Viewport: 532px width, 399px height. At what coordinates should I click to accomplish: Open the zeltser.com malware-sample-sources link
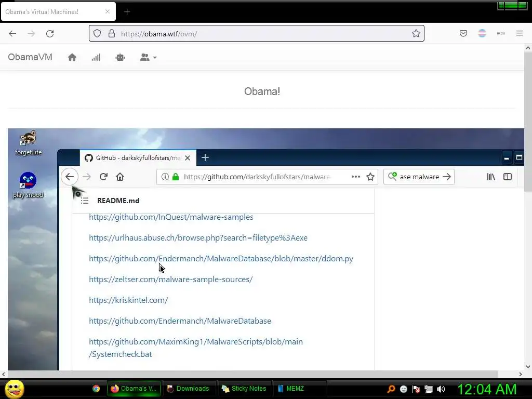click(x=170, y=279)
